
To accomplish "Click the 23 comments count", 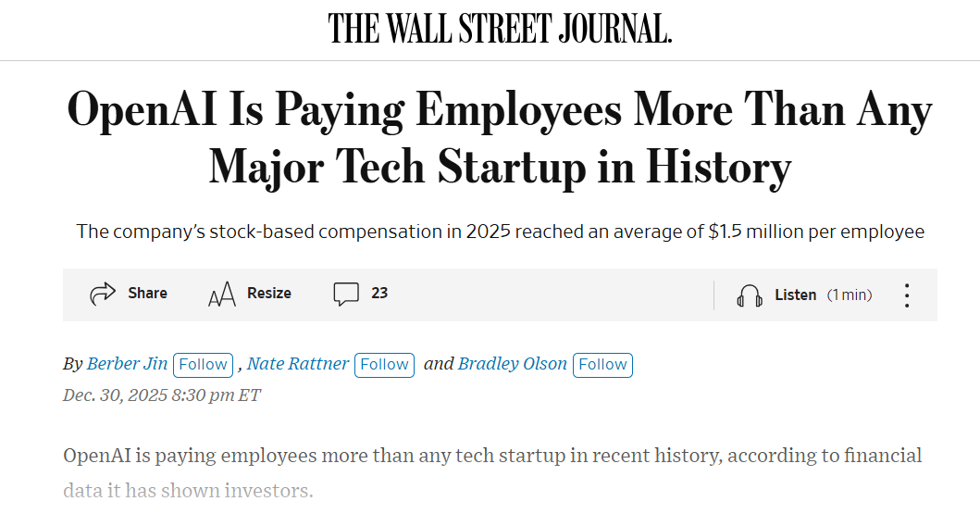I will [x=379, y=294].
